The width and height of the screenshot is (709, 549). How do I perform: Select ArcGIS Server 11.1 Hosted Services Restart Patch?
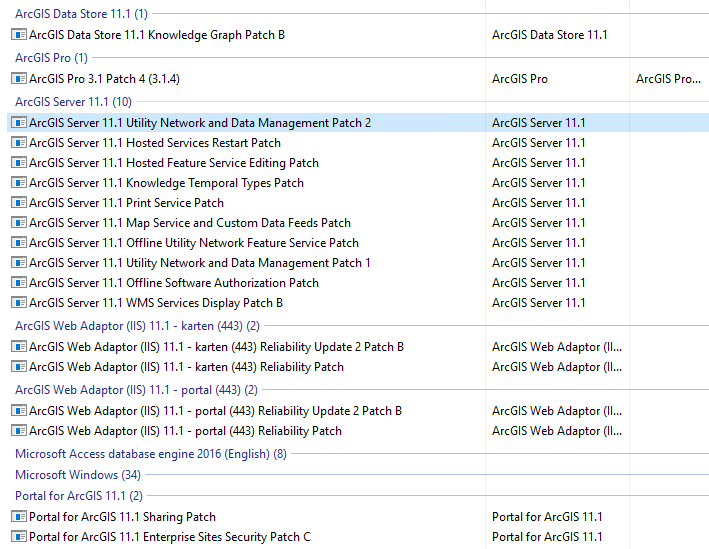[155, 142]
